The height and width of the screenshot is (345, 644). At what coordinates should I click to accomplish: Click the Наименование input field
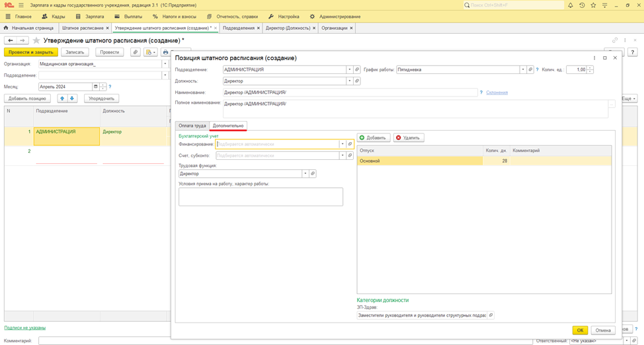coord(350,93)
